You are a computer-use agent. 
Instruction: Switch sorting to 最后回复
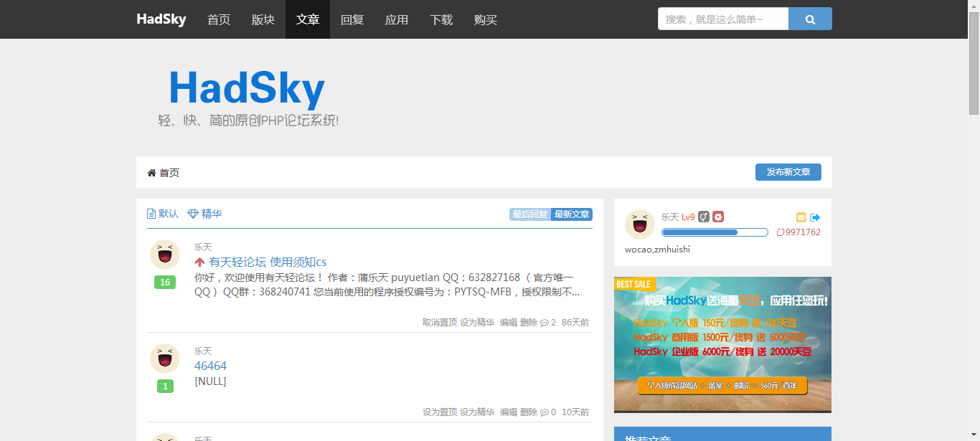coord(530,214)
